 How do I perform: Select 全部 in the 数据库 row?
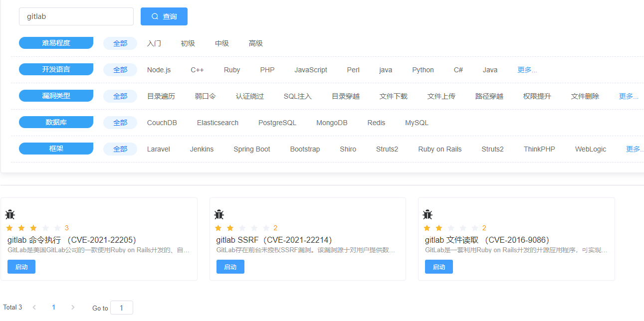point(120,123)
